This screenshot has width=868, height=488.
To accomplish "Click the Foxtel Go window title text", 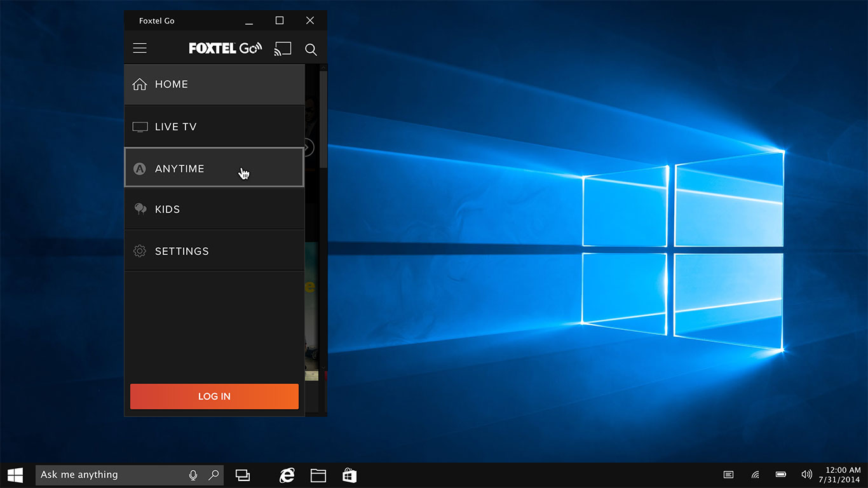I will click(157, 21).
